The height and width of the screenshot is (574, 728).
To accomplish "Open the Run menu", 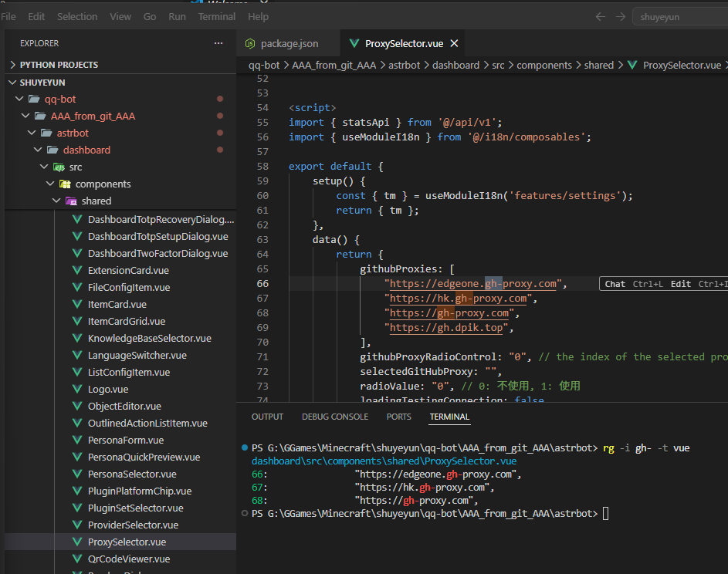I will click(x=177, y=17).
